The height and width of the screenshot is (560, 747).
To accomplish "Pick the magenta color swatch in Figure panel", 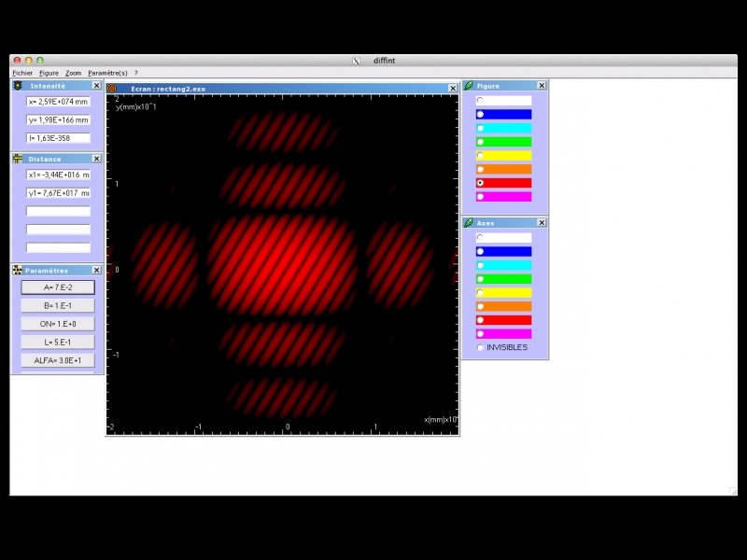I will 503,197.
